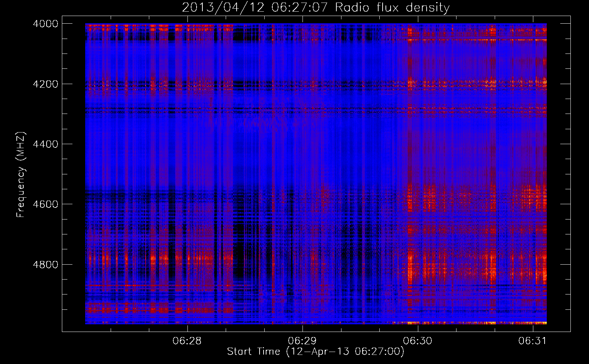Click the 4200 frequency axis label

(46, 84)
